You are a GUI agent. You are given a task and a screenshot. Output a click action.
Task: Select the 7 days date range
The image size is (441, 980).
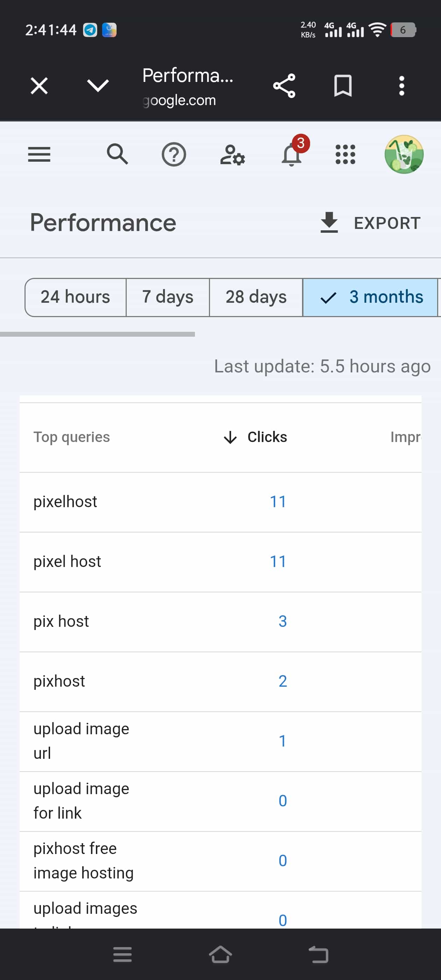coord(168,297)
